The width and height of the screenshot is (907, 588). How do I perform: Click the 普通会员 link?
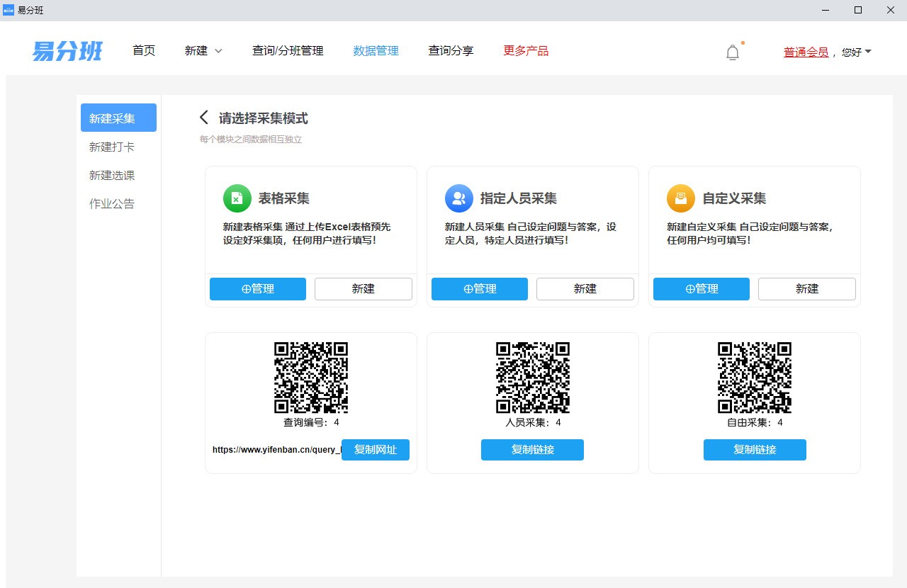pos(806,52)
